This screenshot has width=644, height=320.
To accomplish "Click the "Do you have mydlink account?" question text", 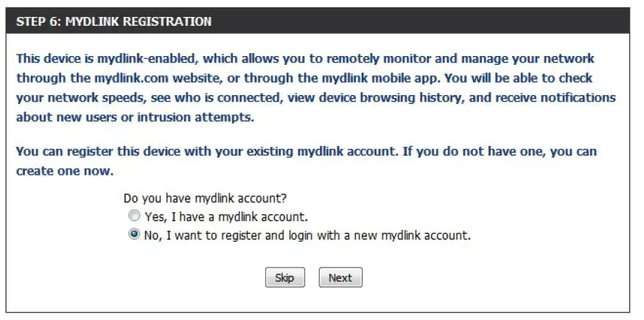I will click(x=205, y=198).
